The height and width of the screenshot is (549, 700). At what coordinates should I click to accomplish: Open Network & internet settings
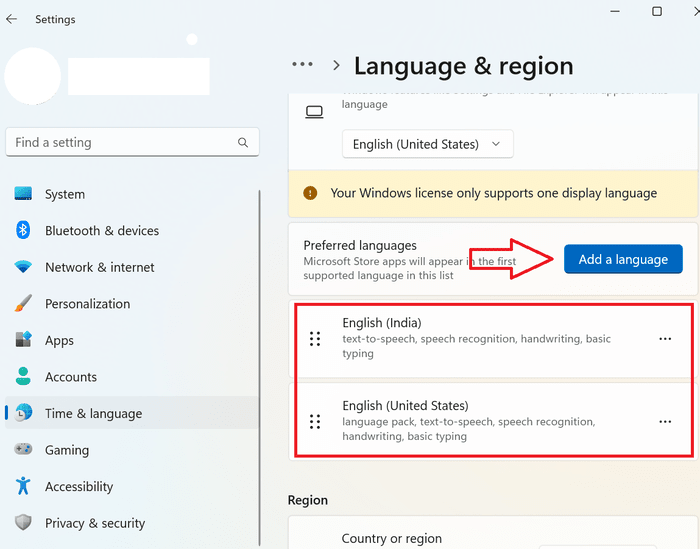pyautogui.click(x=132, y=267)
